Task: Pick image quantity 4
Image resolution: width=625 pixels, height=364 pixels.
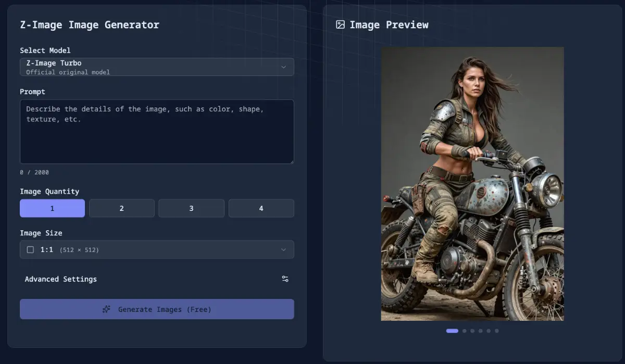Action: pyautogui.click(x=261, y=208)
